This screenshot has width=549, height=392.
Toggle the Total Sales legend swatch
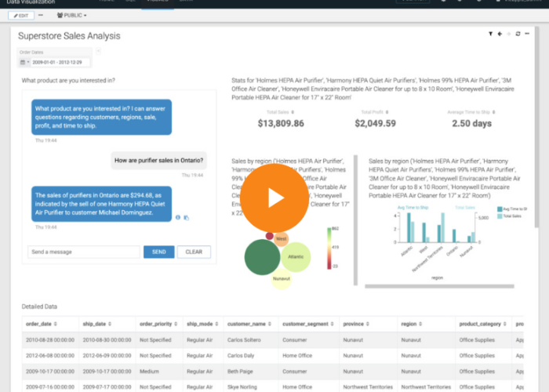(x=500, y=216)
